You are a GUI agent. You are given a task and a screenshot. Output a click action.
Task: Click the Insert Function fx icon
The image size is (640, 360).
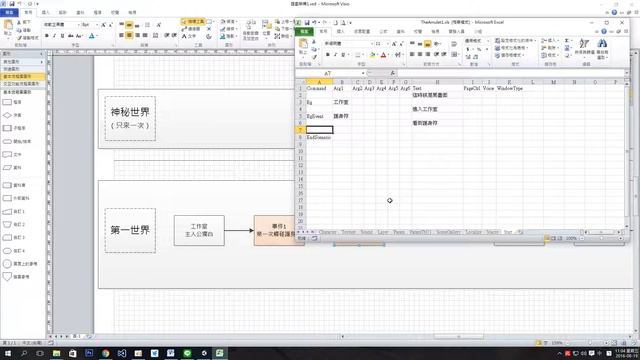(392, 73)
